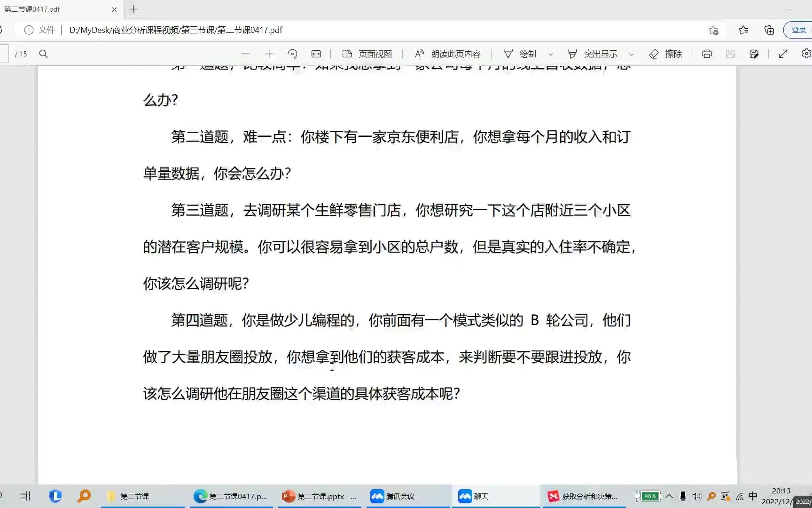
Task: Switch to PowerPoint 第二节课.pptx taskbar item
Action: click(x=320, y=496)
